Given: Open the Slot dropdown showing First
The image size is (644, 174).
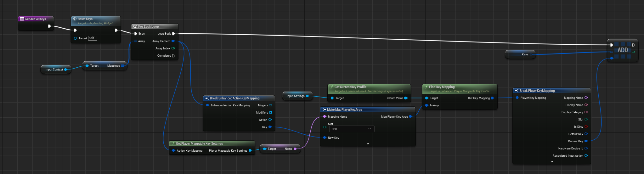Looking at the screenshot, I should point(352,129).
